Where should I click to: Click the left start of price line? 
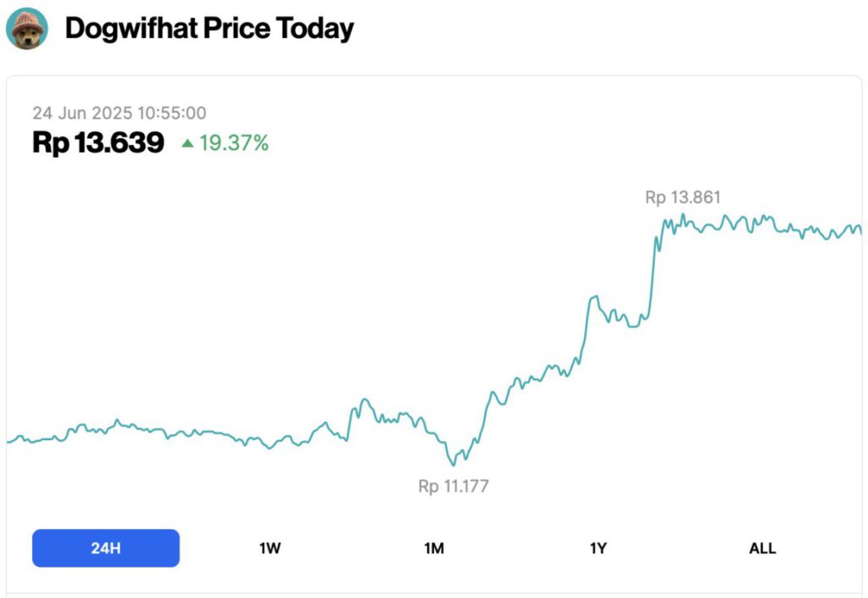coord(8,441)
